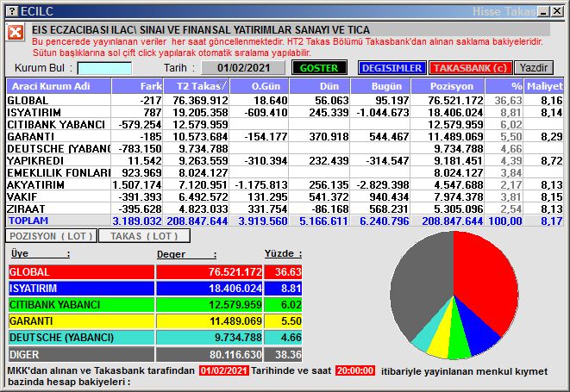
Task: Select GARANTI row in broker table
Action: click(285, 137)
